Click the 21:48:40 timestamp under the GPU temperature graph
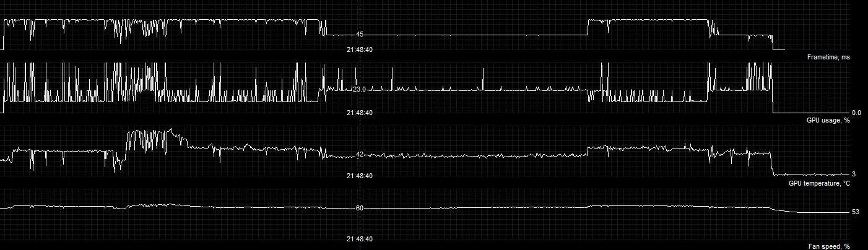868x250 pixels. click(360, 176)
